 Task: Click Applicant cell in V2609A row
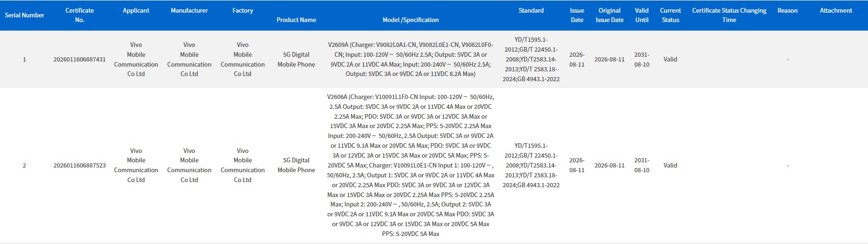point(136,59)
